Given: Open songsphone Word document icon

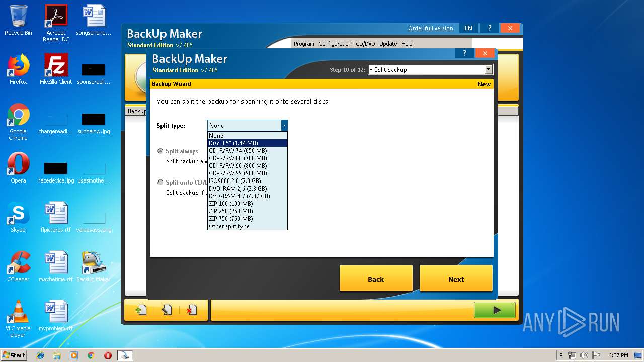Looking at the screenshot, I should click(x=94, y=21).
